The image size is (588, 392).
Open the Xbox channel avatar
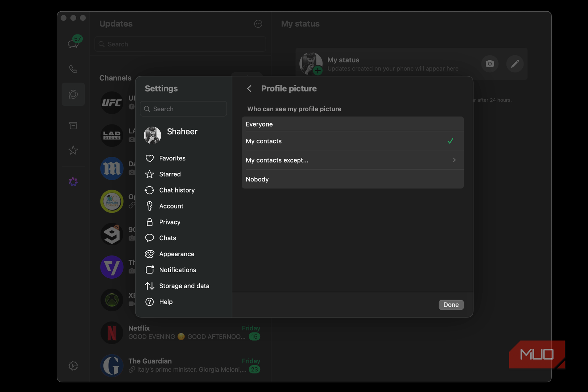[112, 300]
